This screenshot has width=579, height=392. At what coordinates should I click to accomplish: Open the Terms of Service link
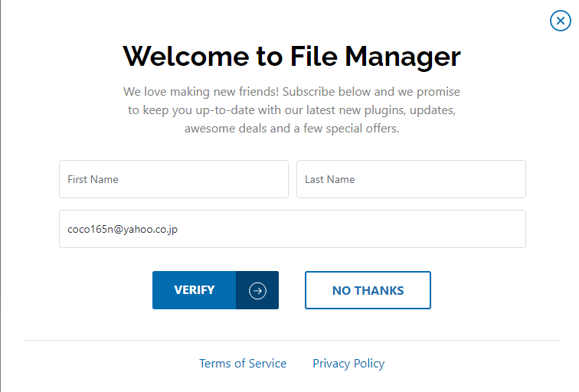tap(243, 364)
